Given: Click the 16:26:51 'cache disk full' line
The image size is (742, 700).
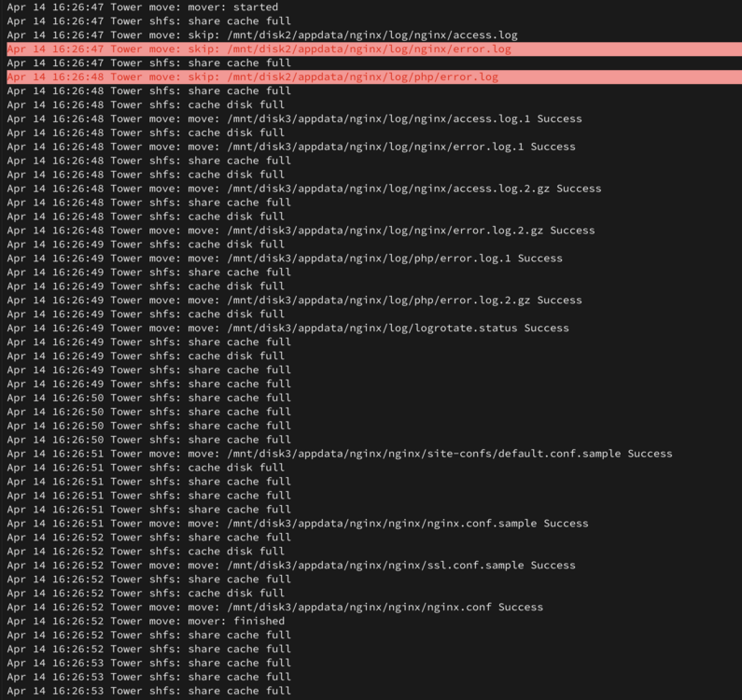Looking at the screenshot, I should click(146, 468).
